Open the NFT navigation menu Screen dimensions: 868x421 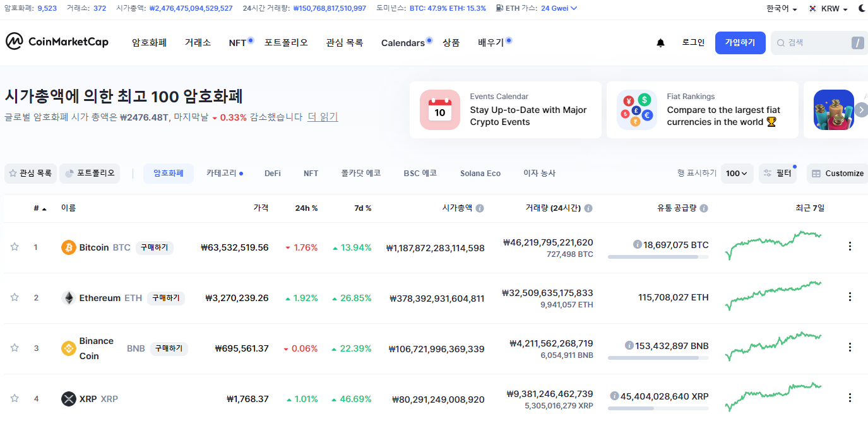[x=238, y=43]
